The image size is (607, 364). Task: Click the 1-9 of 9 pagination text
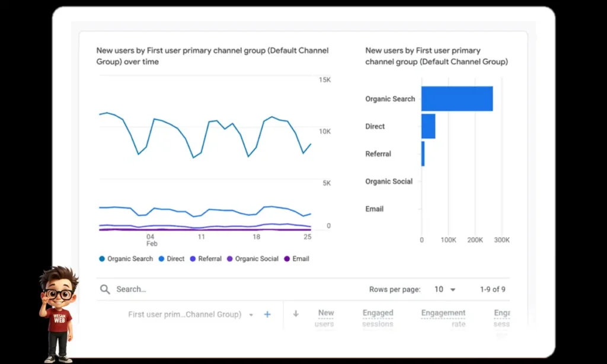(x=492, y=289)
